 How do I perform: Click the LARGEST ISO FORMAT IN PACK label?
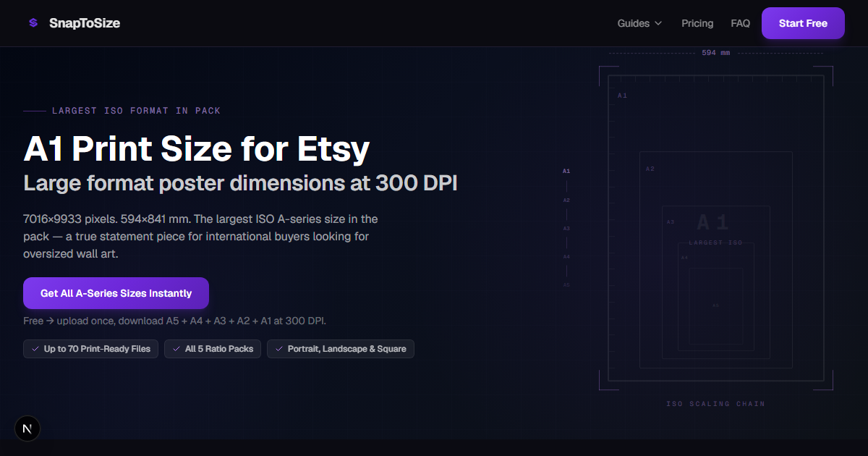coord(136,111)
